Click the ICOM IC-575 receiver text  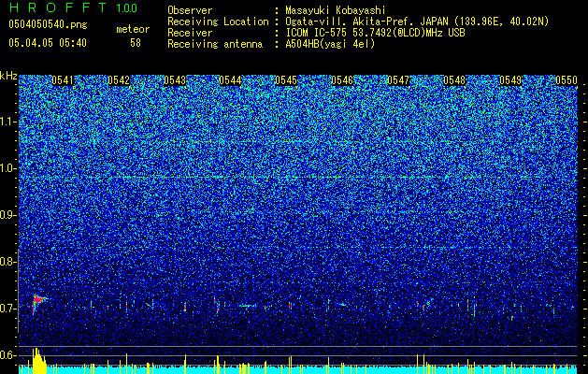pos(375,33)
